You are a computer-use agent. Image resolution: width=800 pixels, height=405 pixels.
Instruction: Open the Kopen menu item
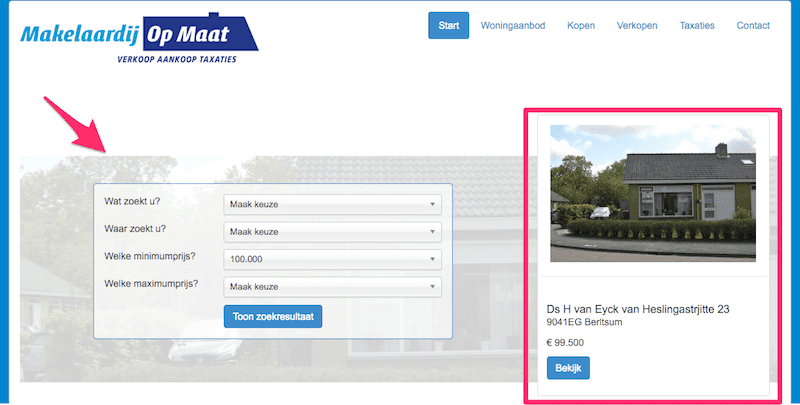tap(581, 26)
